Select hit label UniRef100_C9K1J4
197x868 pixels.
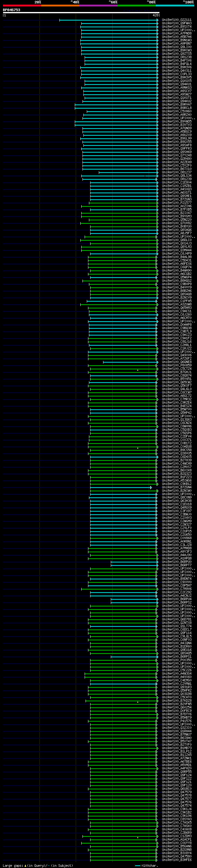click(176, 809)
